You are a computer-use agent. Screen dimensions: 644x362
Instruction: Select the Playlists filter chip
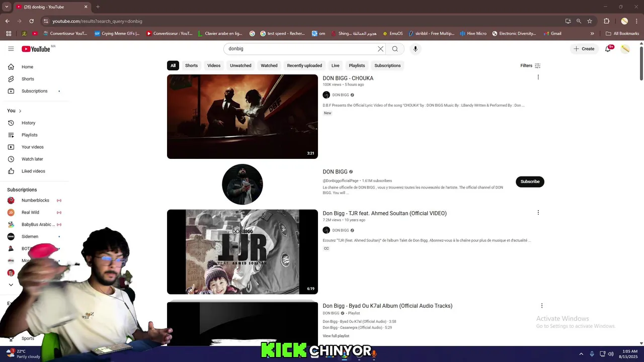click(x=357, y=65)
